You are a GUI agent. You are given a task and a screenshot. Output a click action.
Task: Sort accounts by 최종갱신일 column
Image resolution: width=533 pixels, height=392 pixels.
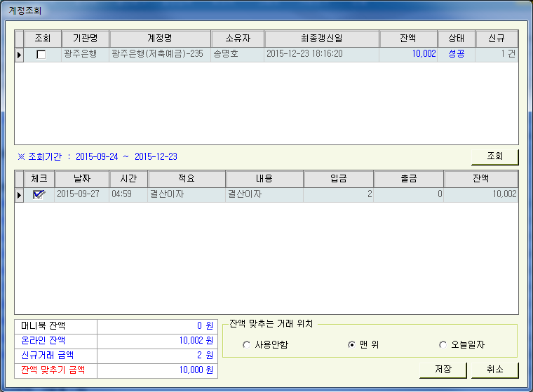322,39
